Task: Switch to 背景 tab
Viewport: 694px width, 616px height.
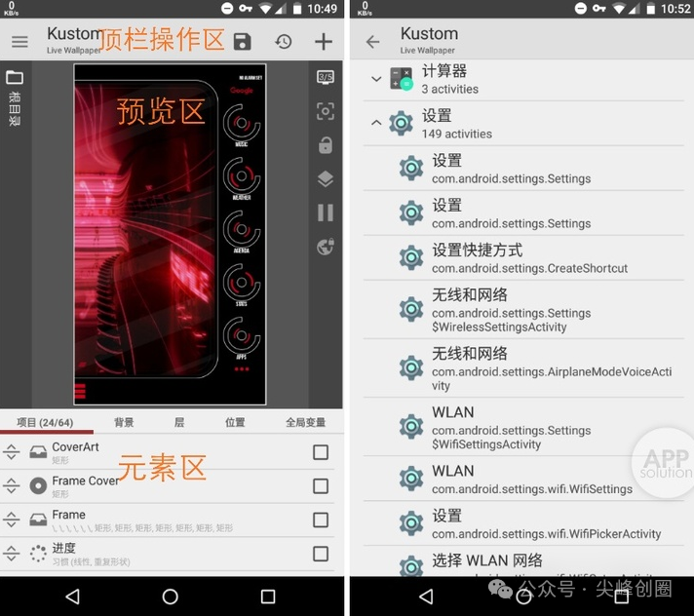Action: click(x=124, y=423)
